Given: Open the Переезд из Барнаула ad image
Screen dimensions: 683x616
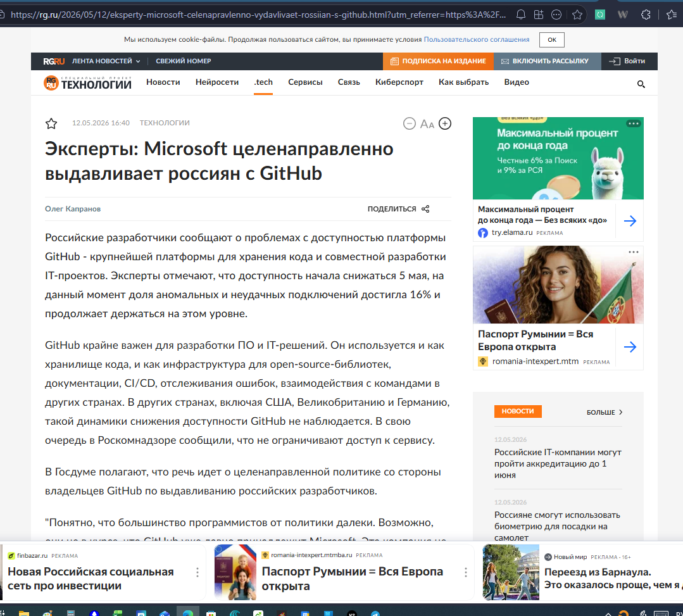Looking at the screenshot, I should pyautogui.click(x=511, y=572).
